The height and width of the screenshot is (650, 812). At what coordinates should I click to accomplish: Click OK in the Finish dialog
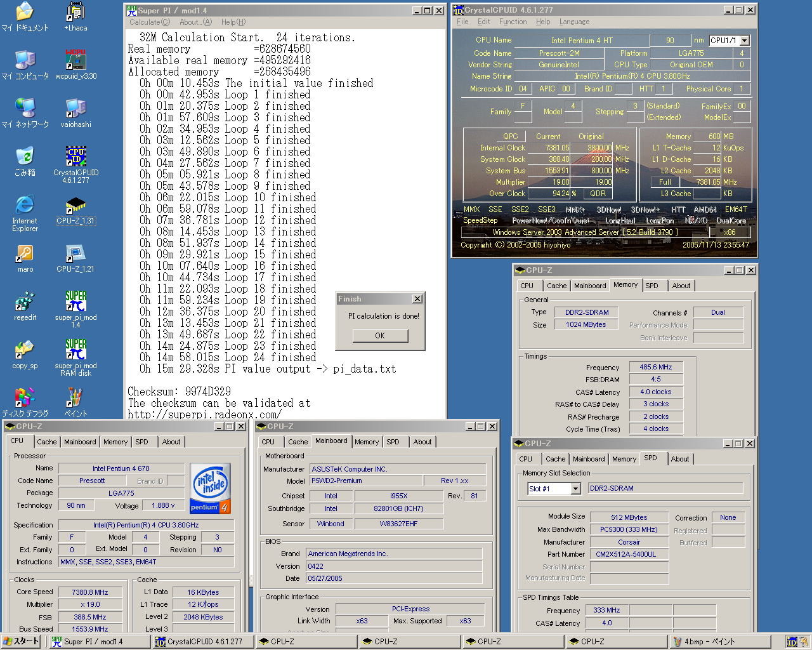380,336
